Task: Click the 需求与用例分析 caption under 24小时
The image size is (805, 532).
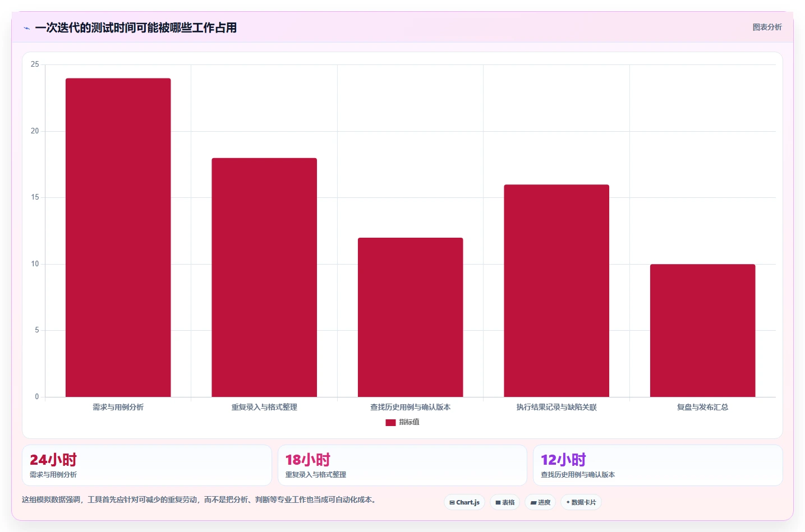Action: (53, 474)
